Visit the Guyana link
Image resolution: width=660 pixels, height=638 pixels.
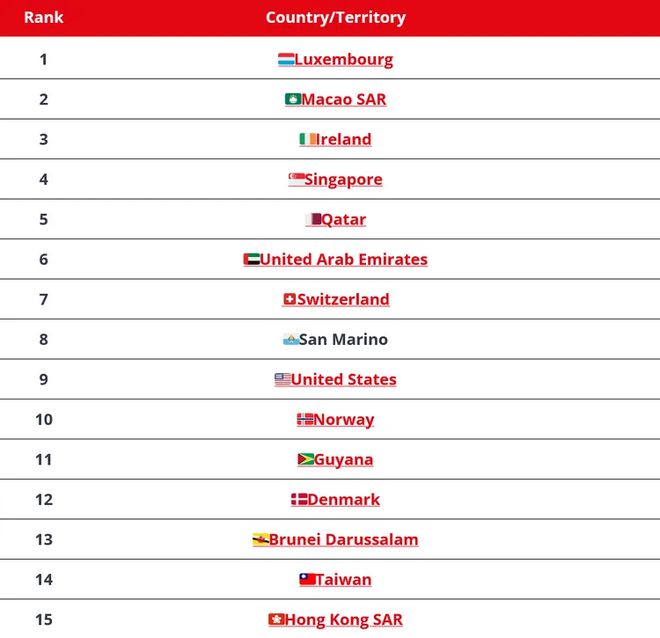[x=343, y=460]
